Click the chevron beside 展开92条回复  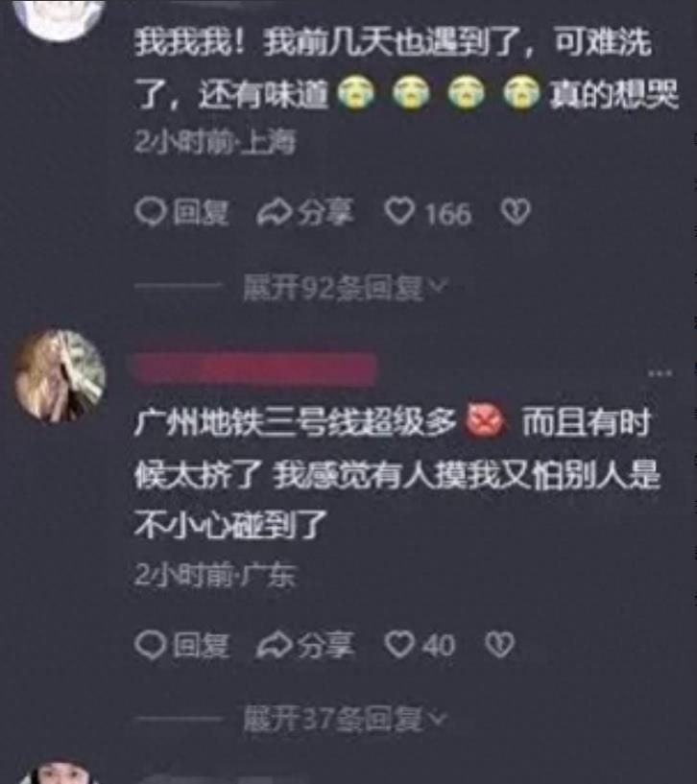point(438,286)
